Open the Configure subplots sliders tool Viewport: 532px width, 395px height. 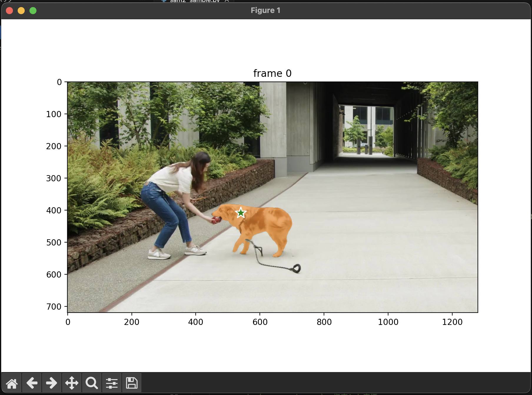112,383
